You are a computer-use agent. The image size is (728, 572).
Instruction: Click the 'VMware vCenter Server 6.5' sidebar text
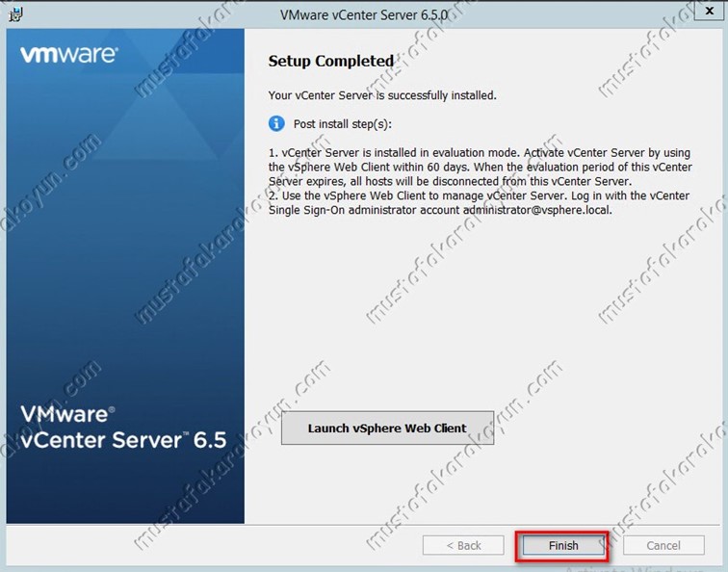point(123,428)
